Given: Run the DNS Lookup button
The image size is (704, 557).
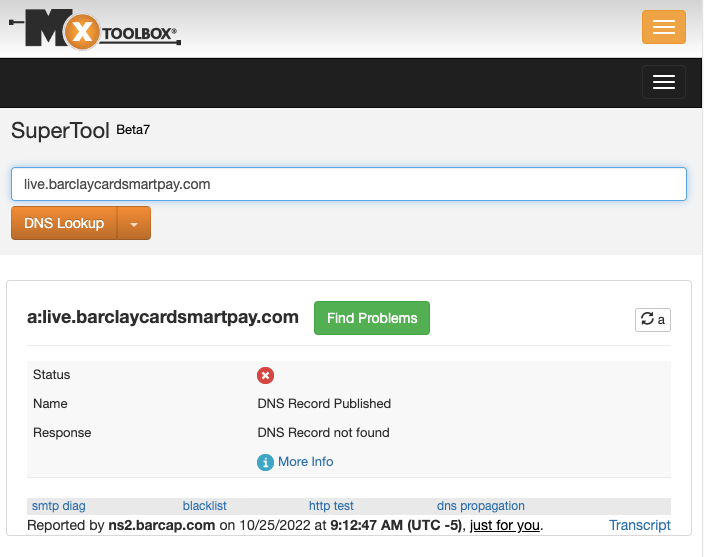Looking at the screenshot, I should tap(64, 223).
